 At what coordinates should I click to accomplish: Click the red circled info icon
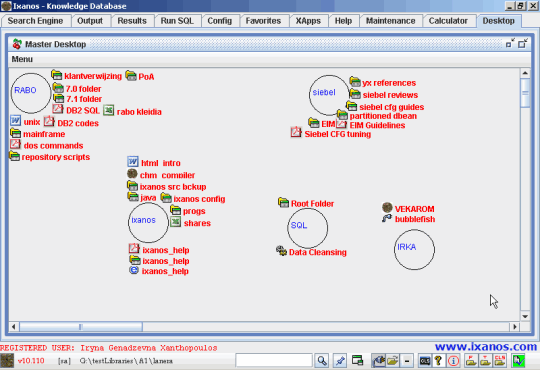tap(453, 361)
